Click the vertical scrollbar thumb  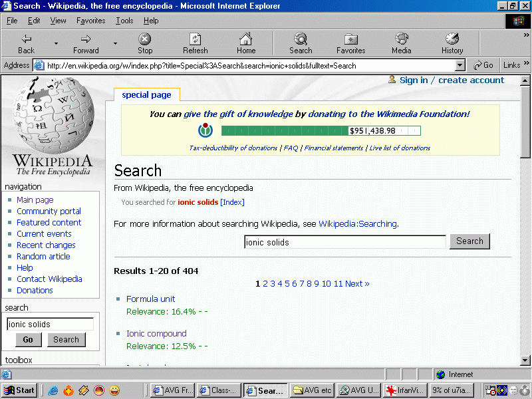pos(525,122)
